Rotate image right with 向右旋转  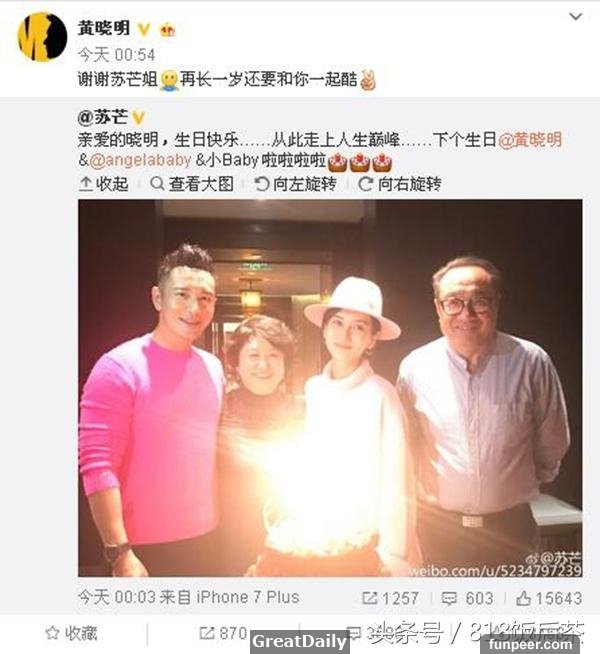coord(400,184)
